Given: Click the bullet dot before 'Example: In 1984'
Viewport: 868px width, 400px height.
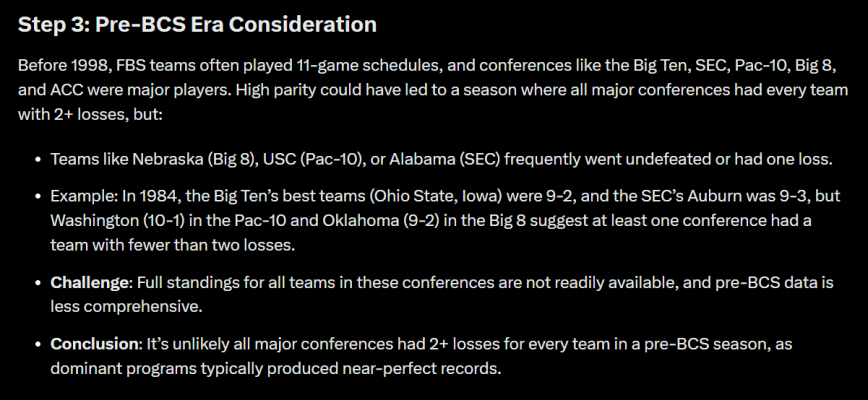Looking at the screenshot, I should point(38,196).
